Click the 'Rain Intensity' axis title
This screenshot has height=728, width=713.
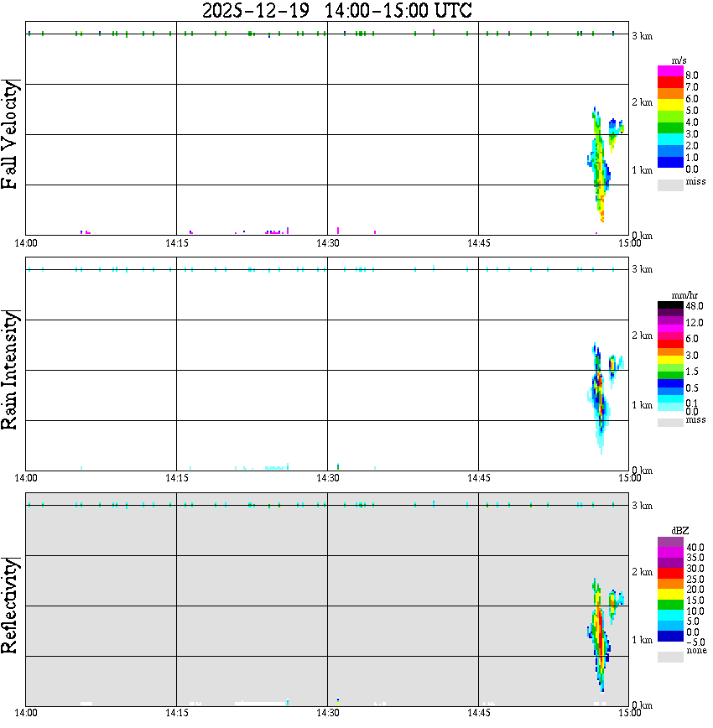(10, 370)
